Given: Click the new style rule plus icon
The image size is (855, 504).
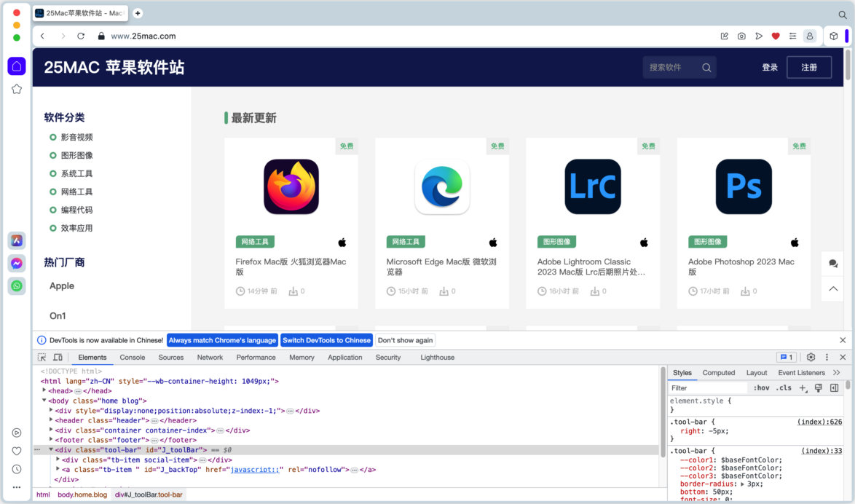Looking at the screenshot, I should pyautogui.click(x=803, y=387).
